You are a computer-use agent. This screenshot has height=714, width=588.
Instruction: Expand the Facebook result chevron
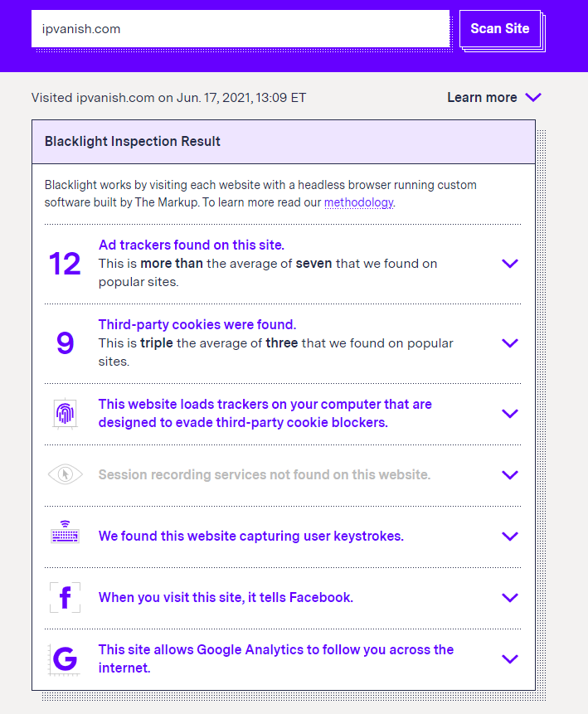(x=510, y=598)
